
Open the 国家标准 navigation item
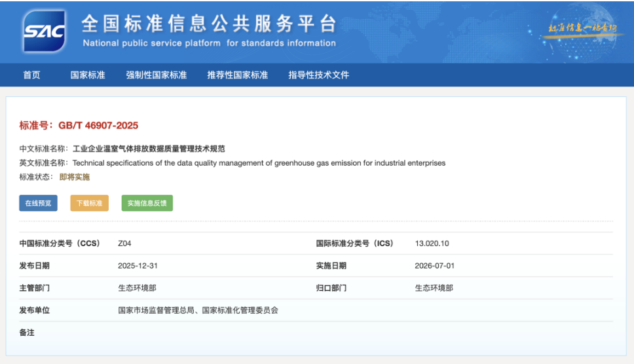point(88,75)
